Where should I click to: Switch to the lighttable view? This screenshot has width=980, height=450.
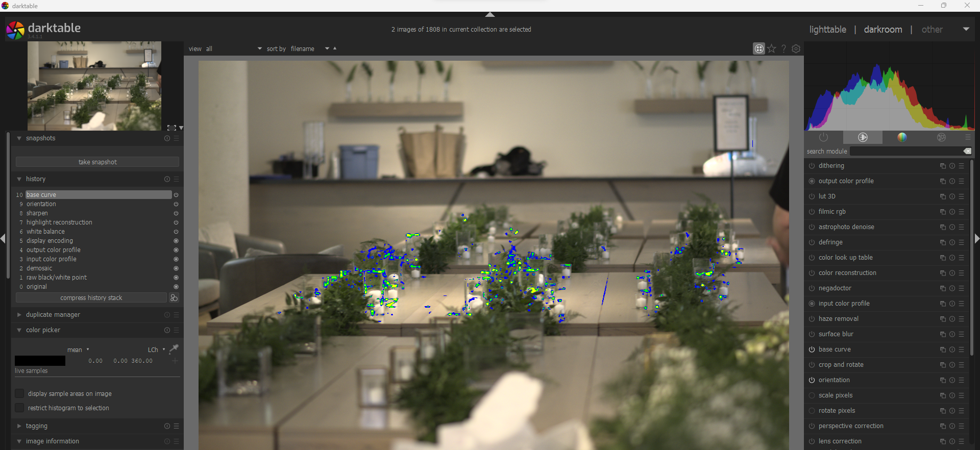pyautogui.click(x=827, y=30)
